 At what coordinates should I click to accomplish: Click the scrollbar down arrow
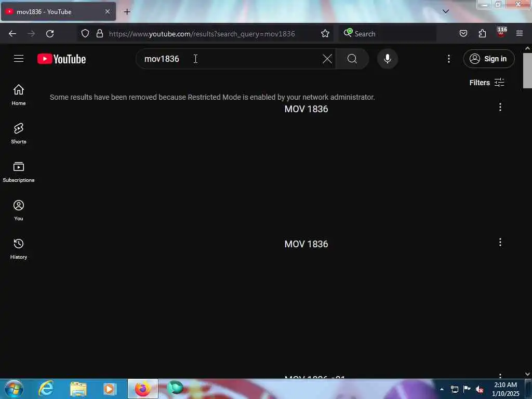pyautogui.click(x=527, y=374)
